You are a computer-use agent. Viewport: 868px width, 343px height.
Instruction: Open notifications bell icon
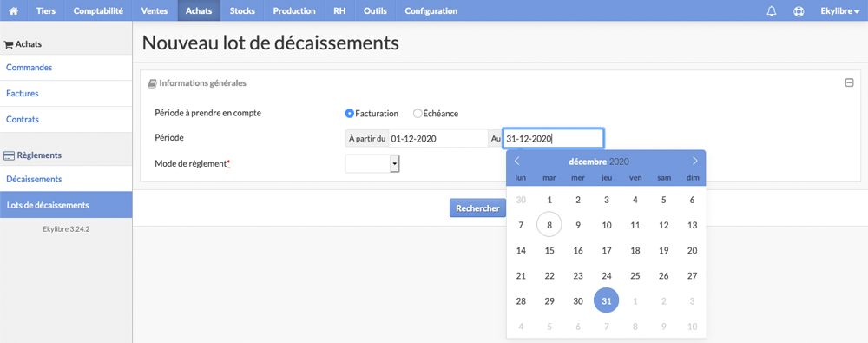coord(772,11)
